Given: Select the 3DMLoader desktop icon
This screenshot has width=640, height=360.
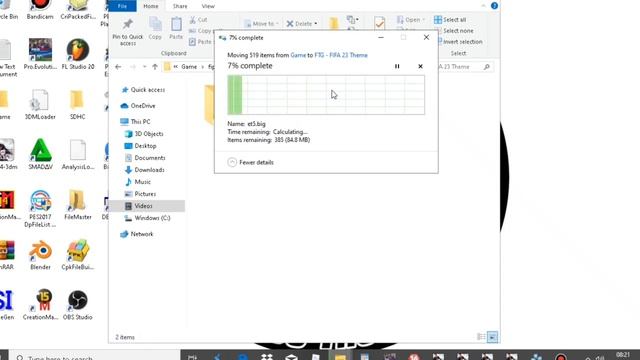Looking at the screenshot, I should [40, 104].
